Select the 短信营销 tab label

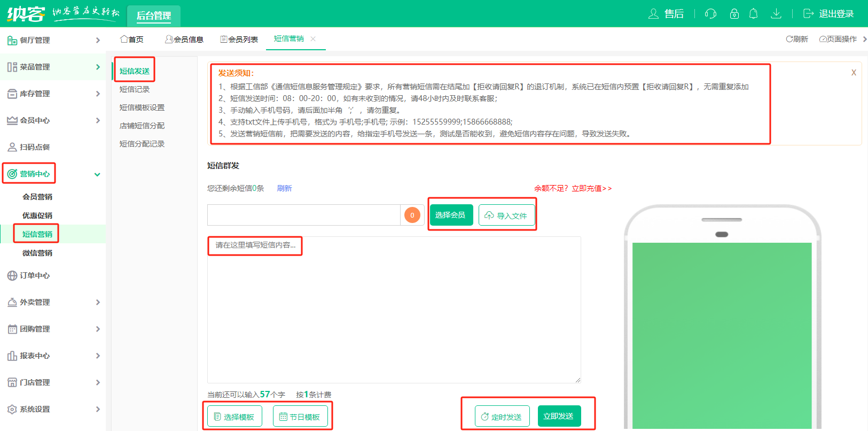pos(289,39)
